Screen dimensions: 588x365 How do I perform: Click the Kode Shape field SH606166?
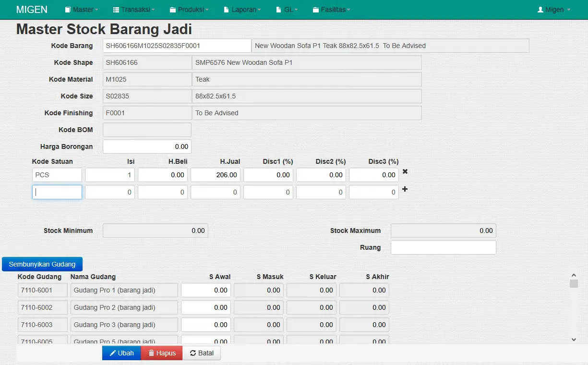[x=147, y=62]
